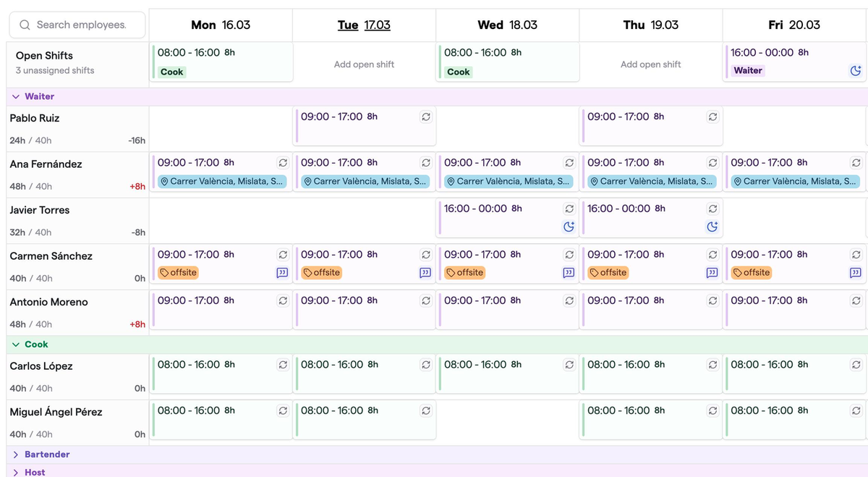
Task: Click the clock icon on Friday's open Waiter shift
Action: pos(856,70)
